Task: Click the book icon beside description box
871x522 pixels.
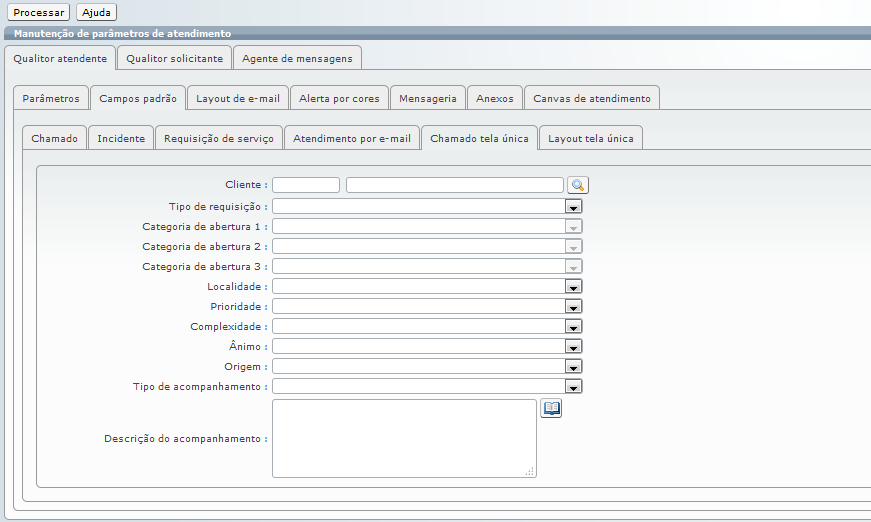Action: point(551,408)
